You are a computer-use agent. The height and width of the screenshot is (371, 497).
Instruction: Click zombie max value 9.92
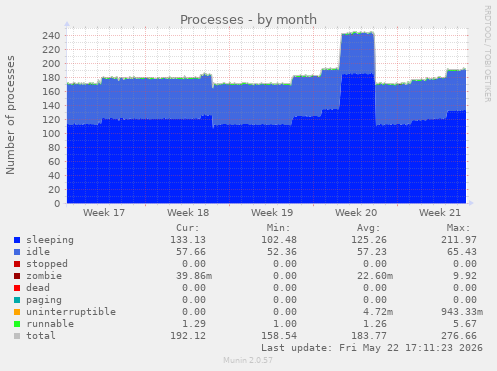click(465, 276)
